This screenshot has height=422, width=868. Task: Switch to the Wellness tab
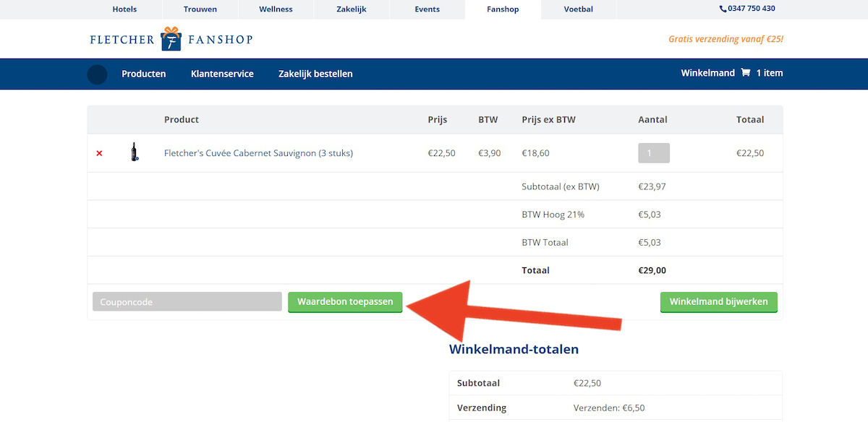[276, 9]
